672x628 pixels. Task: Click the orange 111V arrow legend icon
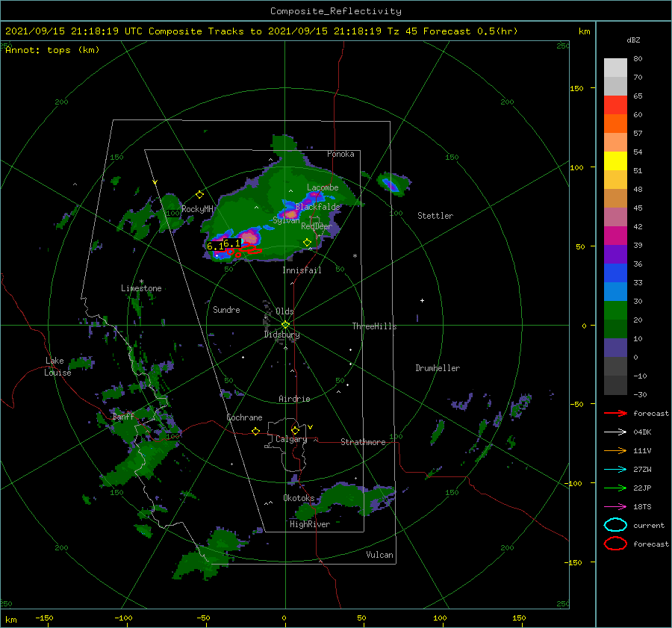[615, 450]
